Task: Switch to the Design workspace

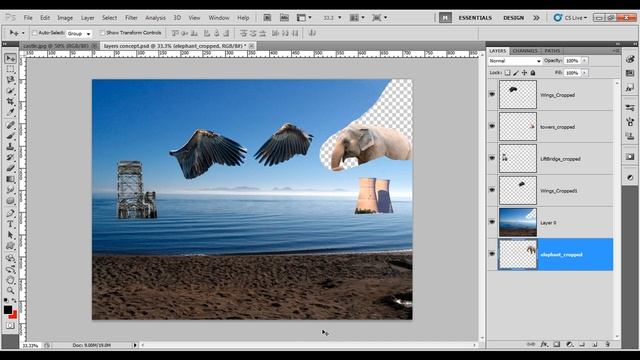Action: click(x=513, y=18)
